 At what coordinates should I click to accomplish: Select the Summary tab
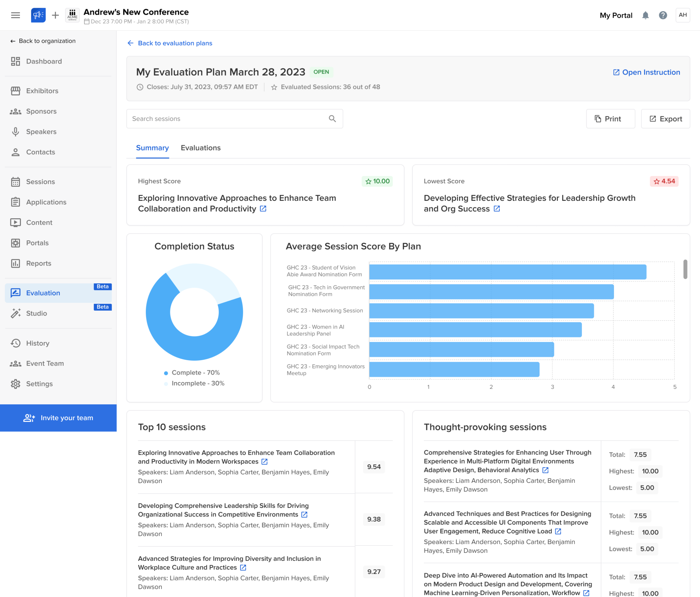coord(152,148)
